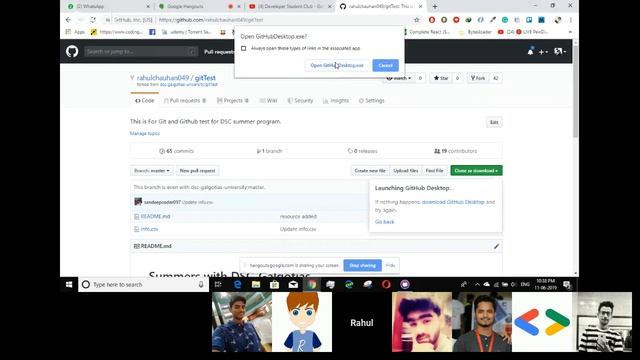Click Stop sharing button

click(x=362, y=266)
